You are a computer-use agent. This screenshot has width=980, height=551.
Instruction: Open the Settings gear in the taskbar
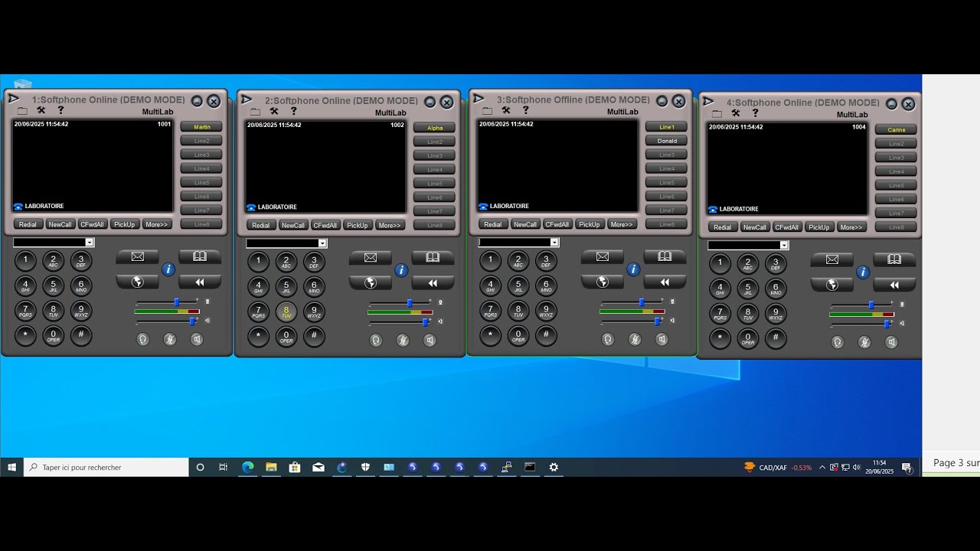point(554,467)
